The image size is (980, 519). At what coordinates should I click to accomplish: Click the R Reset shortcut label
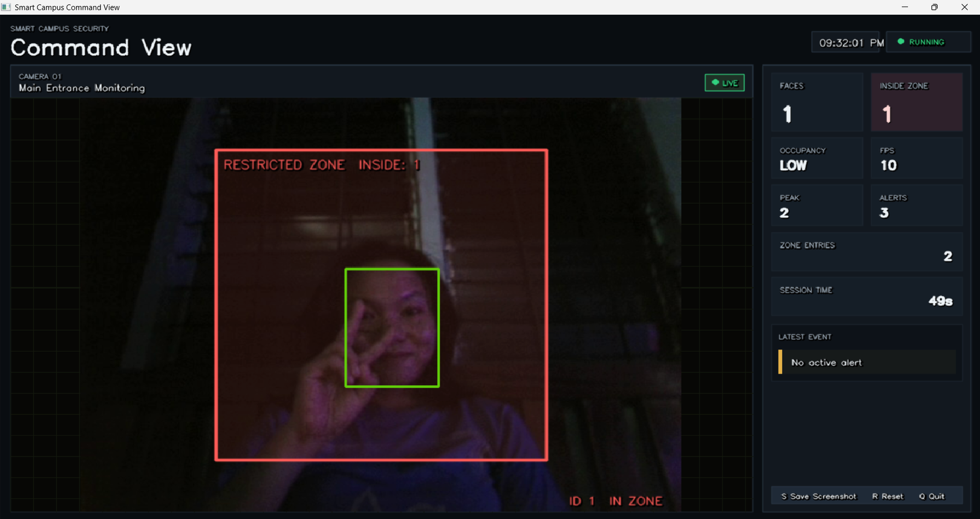point(888,496)
